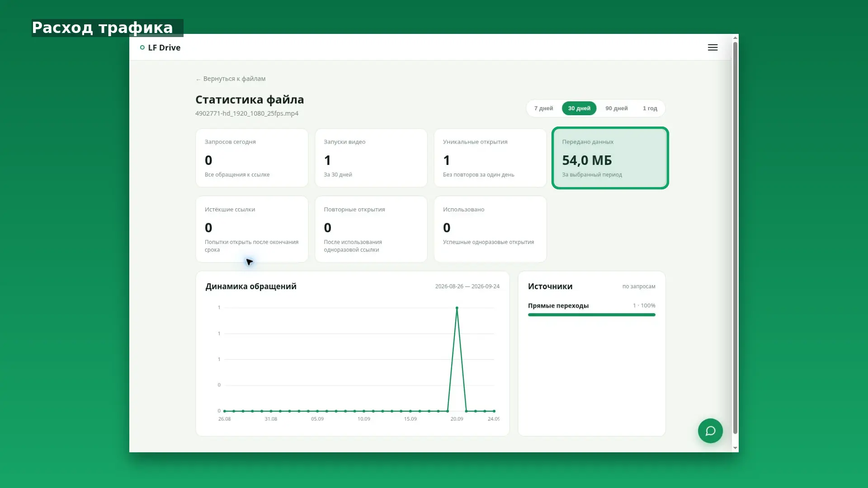The width and height of the screenshot is (868, 488).
Task: Click the Динамика обращений title
Action: coord(251,286)
